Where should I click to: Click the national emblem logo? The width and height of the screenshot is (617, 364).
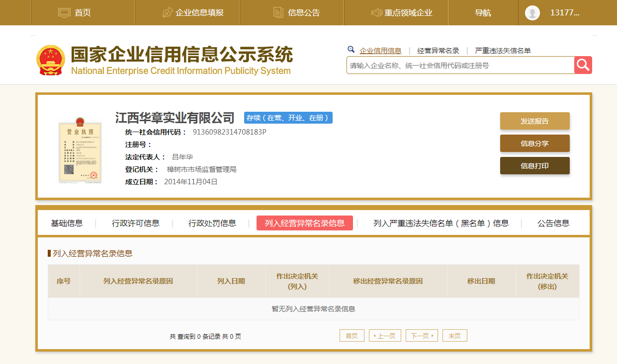[51, 60]
